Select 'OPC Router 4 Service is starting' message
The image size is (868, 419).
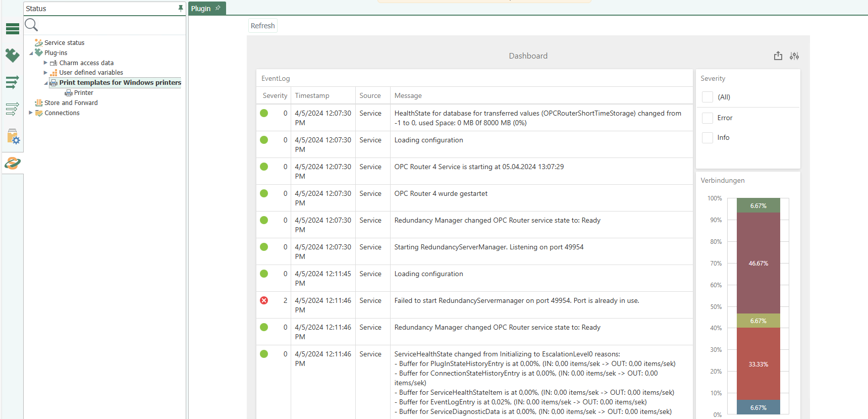coord(479,167)
